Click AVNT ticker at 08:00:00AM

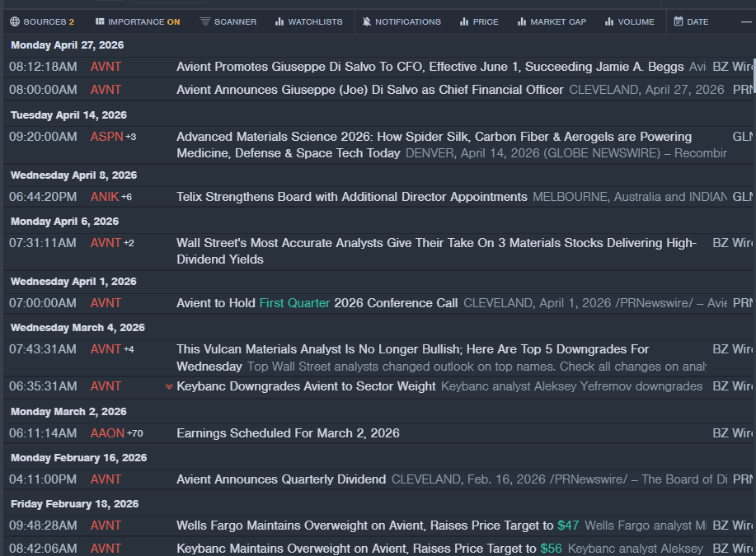pos(106,90)
